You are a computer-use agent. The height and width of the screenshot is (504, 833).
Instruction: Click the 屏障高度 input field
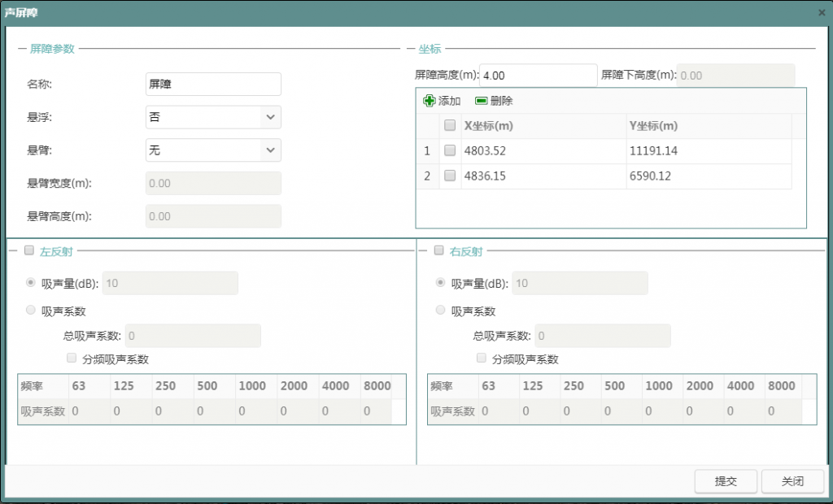538,76
